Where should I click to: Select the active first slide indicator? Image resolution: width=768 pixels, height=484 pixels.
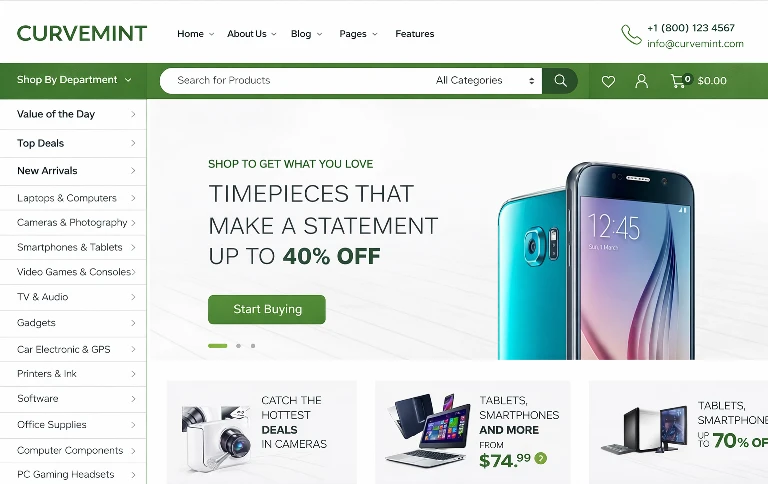point(217,346)
